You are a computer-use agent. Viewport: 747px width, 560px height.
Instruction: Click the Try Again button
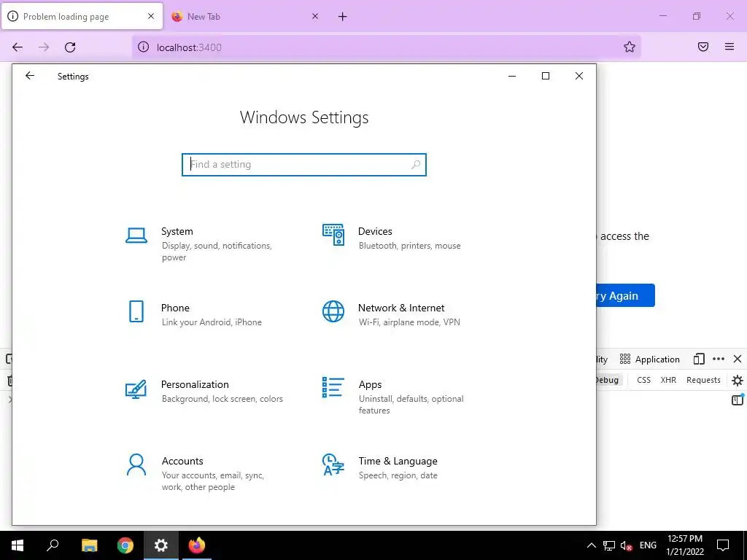pyautogui.click(x=625, y=295)
